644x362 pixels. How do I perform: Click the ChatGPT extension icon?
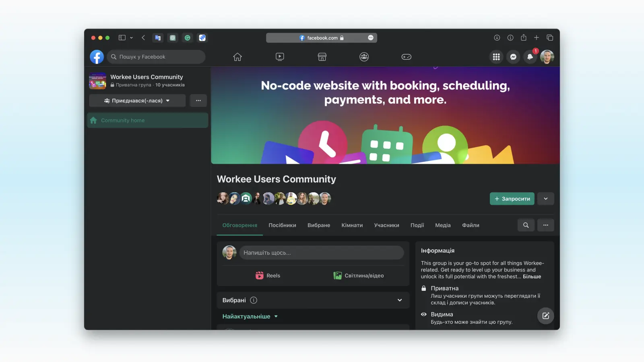click(x=173, y=38)
